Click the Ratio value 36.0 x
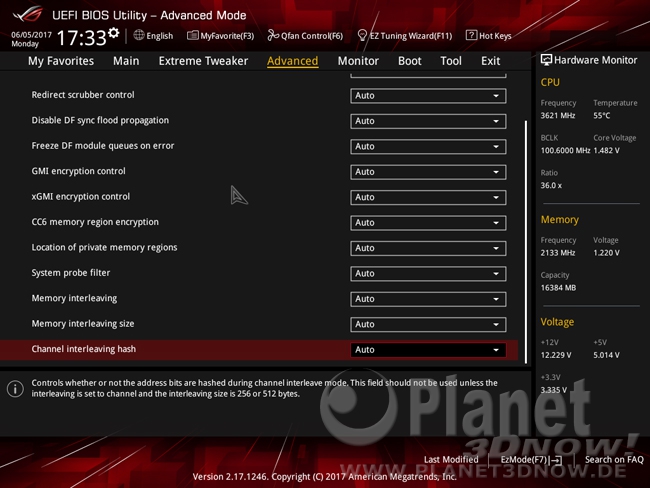650x488 pixels. (x=551, y=186)
